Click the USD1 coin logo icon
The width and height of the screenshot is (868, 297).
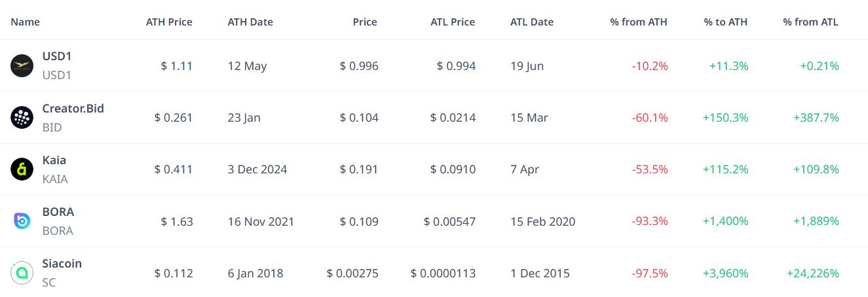coord(22,65)
